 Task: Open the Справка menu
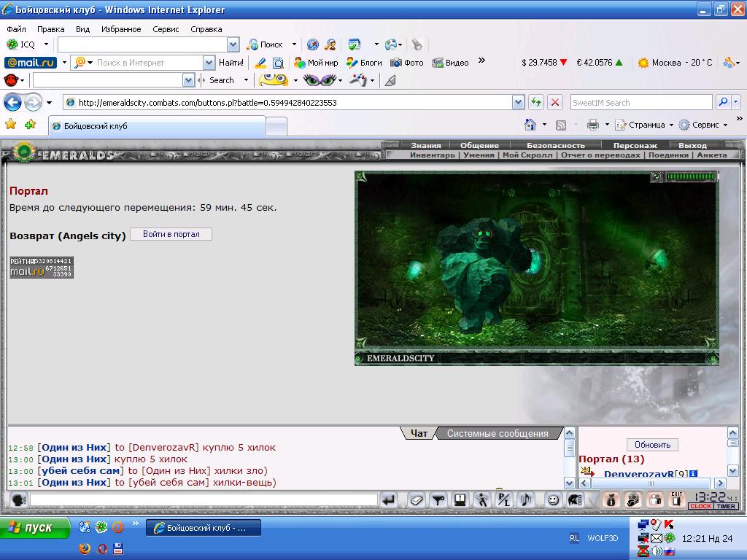[206, 29]
